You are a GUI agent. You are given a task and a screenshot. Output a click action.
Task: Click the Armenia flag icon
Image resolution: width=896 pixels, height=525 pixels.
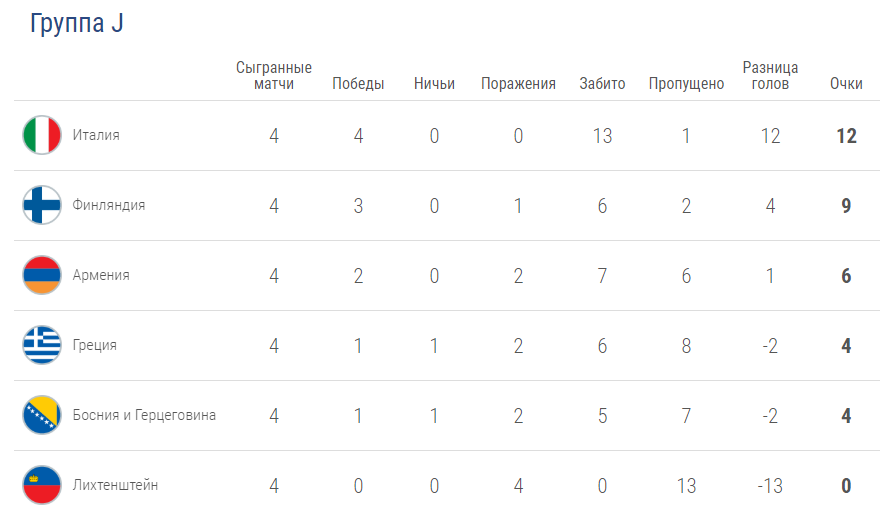[42, 275]
